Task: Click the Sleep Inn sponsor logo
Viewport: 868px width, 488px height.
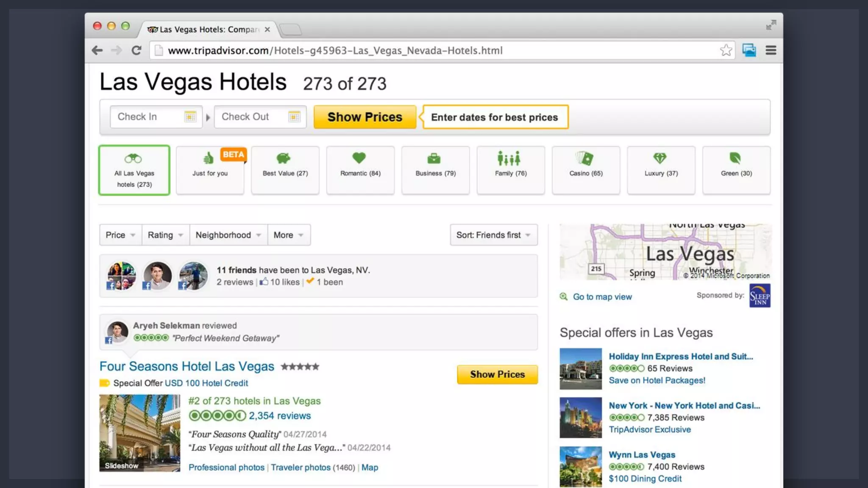Action: (759, 296)
